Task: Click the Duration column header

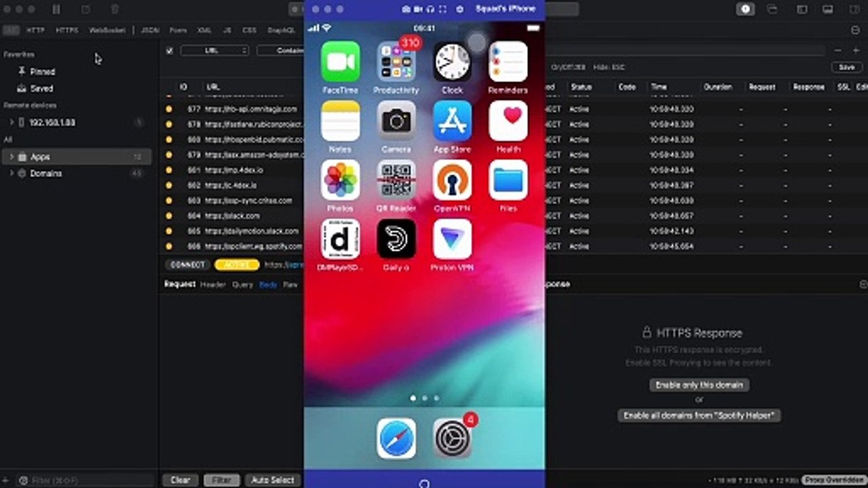Action: (x=718, y=87)
